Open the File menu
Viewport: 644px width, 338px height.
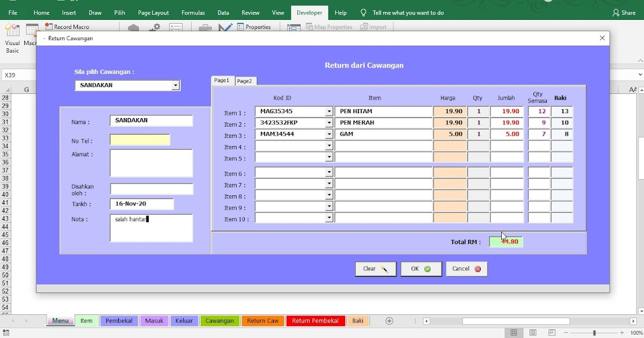point(13,12)
